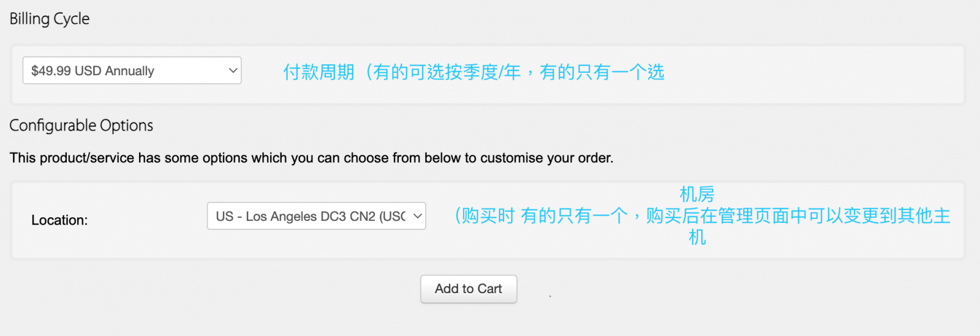Click the small dot right of Add to Cart
The width and height of the screenshot is (980, 336).
click(x=550, y=296)
